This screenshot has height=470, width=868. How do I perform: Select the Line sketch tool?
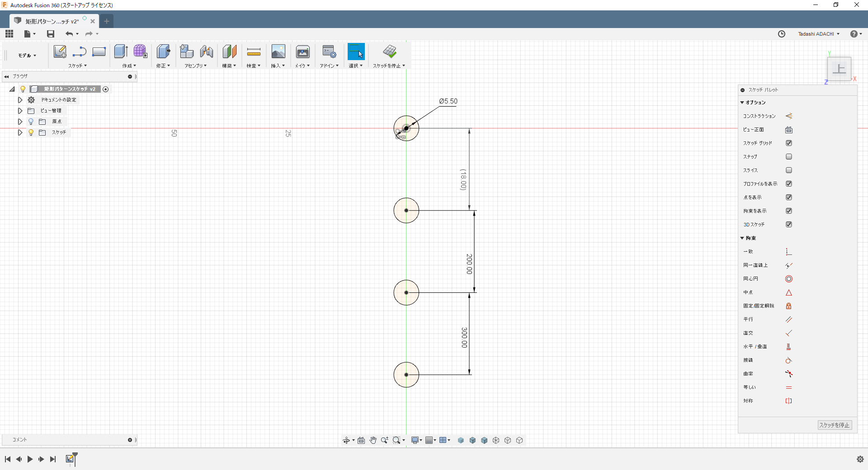[79, 52]
